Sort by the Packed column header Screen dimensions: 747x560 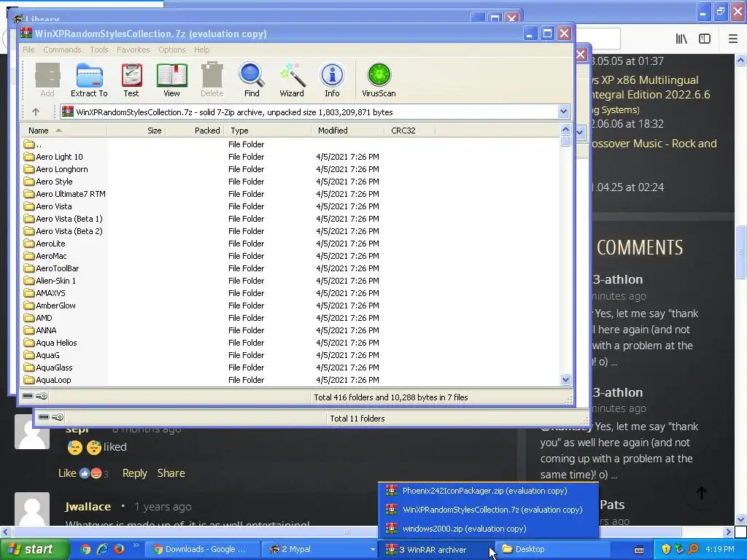(194, 131)
